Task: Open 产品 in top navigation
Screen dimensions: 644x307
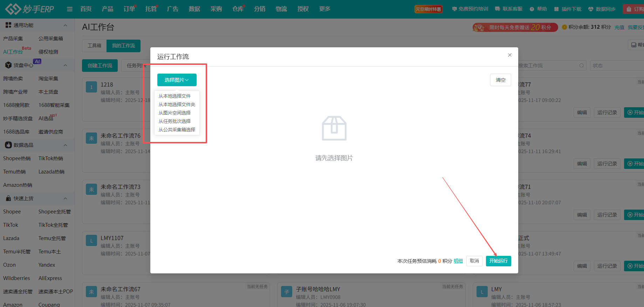Action: point(108,9)
